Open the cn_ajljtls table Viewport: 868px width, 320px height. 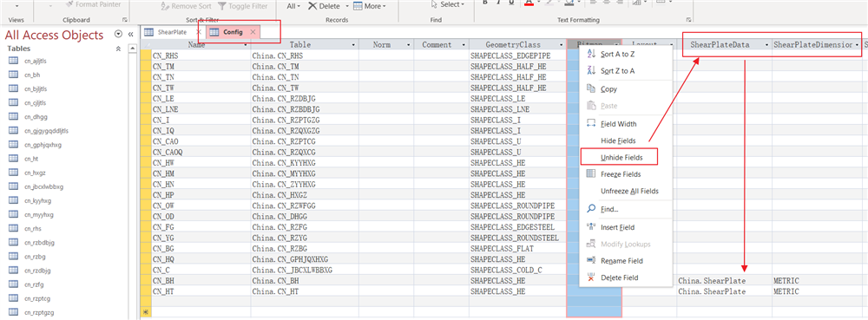click(x=36, y=61)
